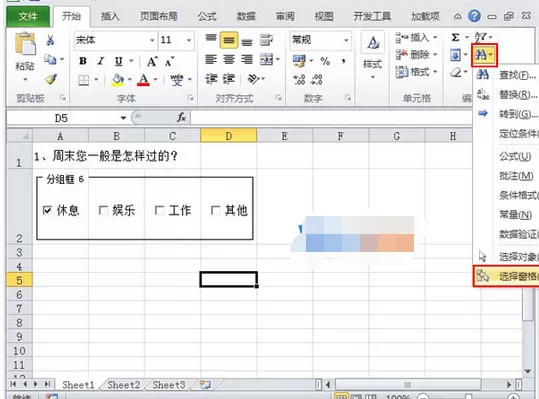Screen dimensions: 539x399
Task: Select row 5 header
Action: (19, 280)
